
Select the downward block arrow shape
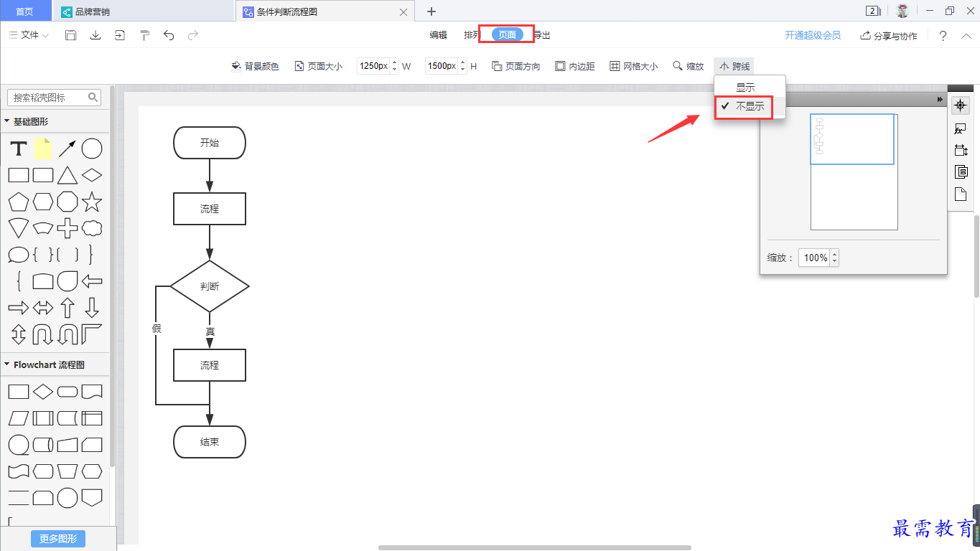click(x=92, y=308)
